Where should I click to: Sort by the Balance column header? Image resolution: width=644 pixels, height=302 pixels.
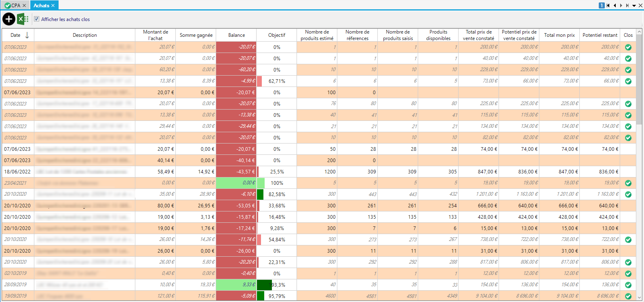coord(236,35)
